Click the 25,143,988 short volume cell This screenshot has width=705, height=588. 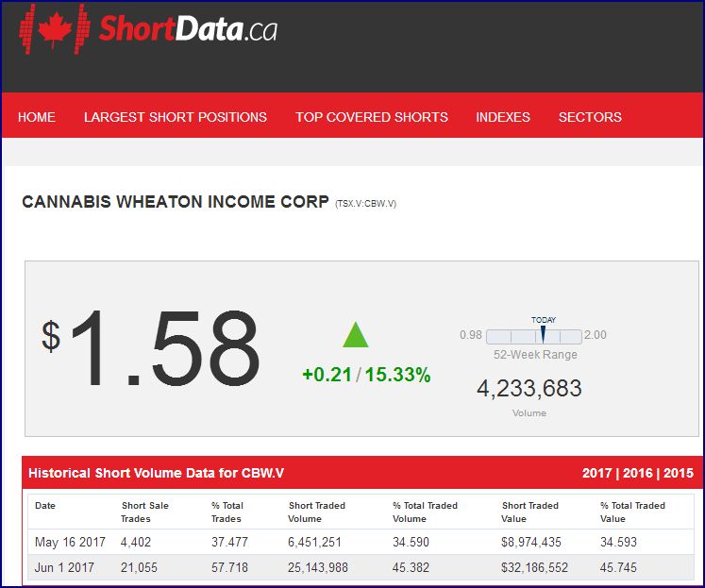[318, 568]
